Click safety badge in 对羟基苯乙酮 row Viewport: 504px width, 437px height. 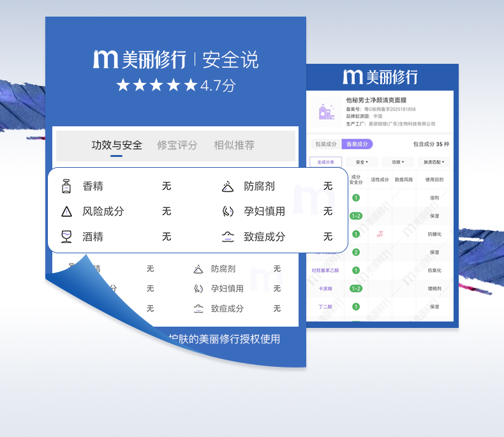356,270
